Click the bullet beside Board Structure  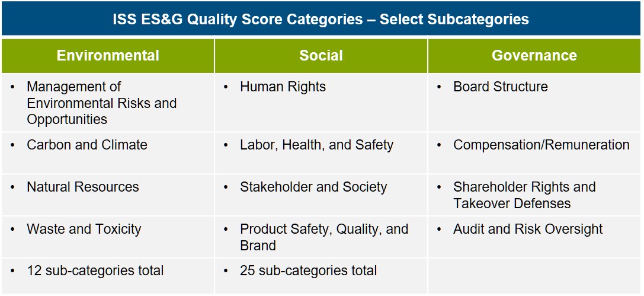(439, 87)
